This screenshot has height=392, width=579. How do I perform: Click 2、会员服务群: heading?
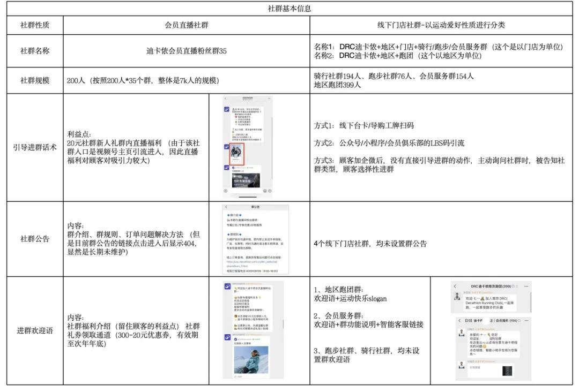click(339, 315)
